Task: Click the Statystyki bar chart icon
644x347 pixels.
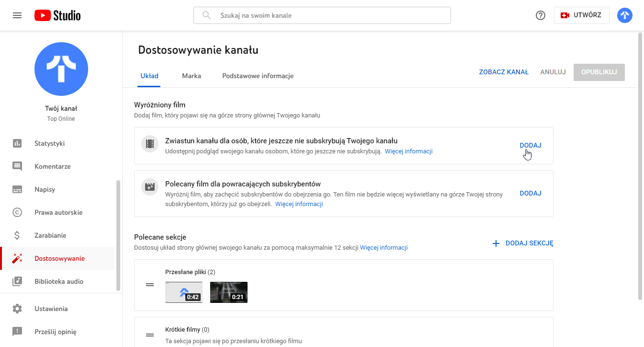Action: pos(17,143)
